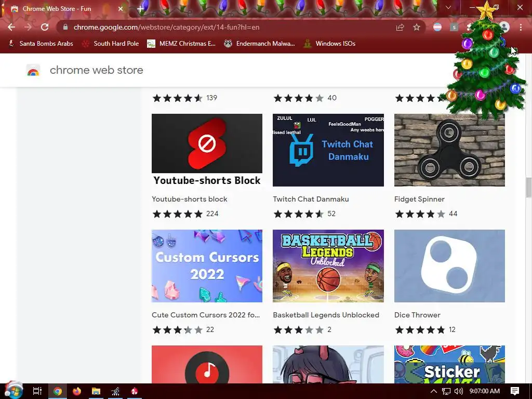Show hidden system tray icons
The height and width of the screenshot is (399, 532).
pyautogui.click(x=434, y=391)
